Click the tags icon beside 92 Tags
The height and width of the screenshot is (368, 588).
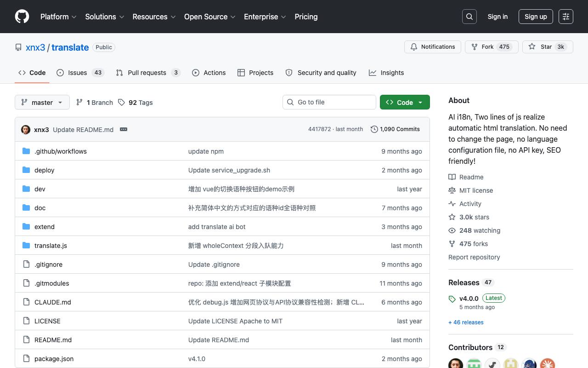[x=121, y=102]
